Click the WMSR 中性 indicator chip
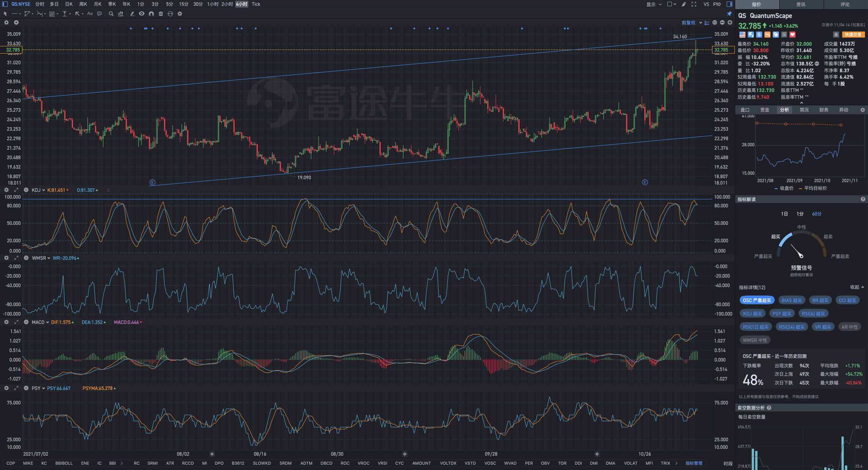868x470 pixels. pyautogui.click(x=755, y=340)
